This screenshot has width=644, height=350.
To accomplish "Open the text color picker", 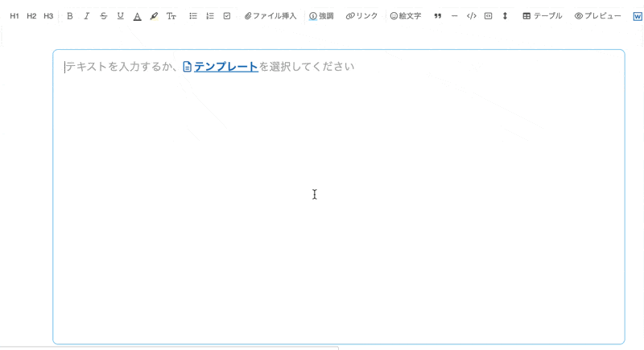I will (138, 16).
